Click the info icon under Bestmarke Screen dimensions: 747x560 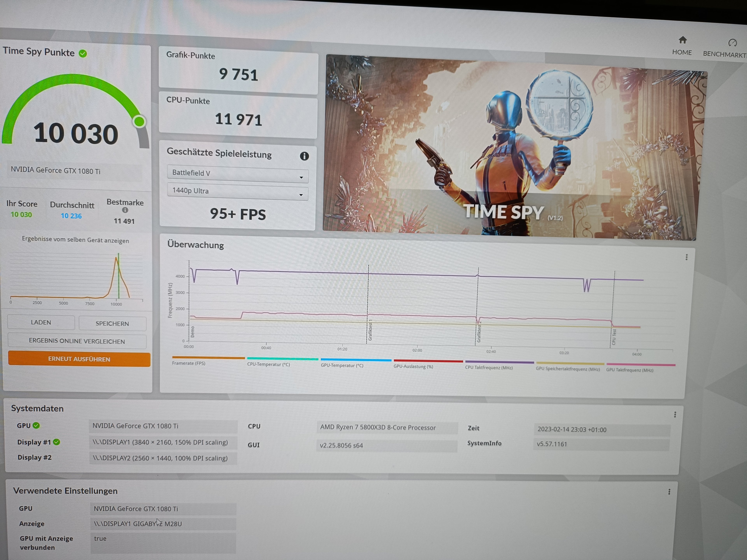point(125,210)
